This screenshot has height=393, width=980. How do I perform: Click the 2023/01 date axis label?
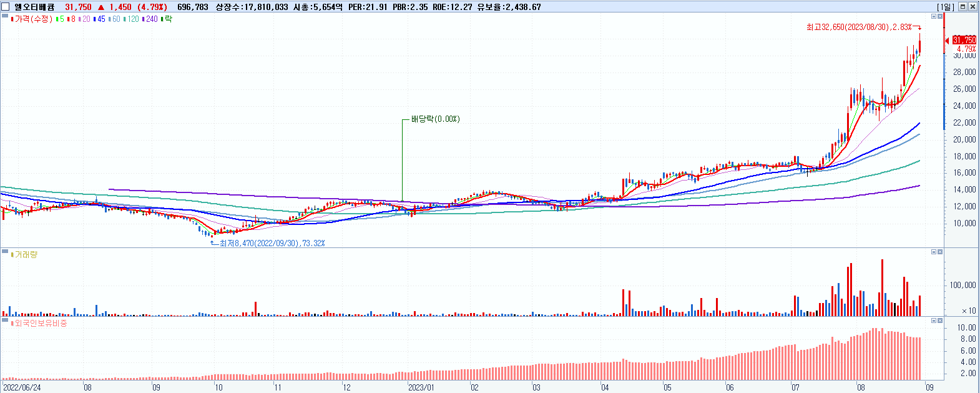click(x=421, y=387)
